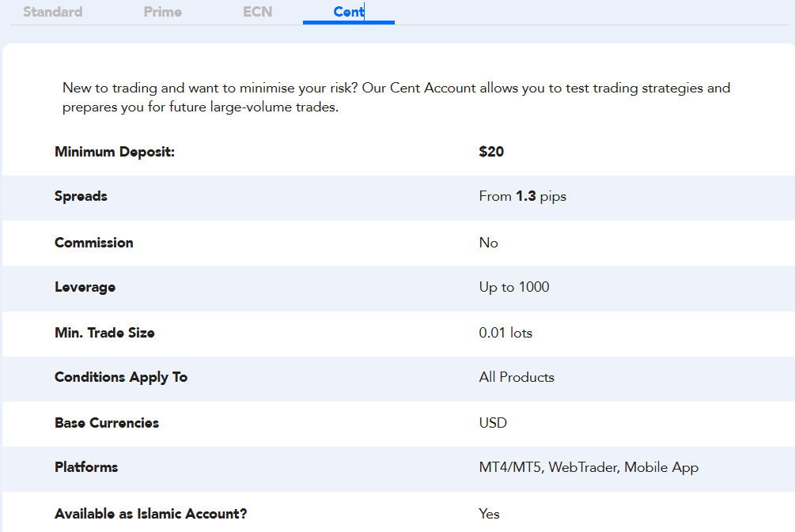Viewport: 795px width, 532px height.
Task: Click the 'MT4/MT5, WebTrader, Mobile App' value
Action: click(589, 468)
